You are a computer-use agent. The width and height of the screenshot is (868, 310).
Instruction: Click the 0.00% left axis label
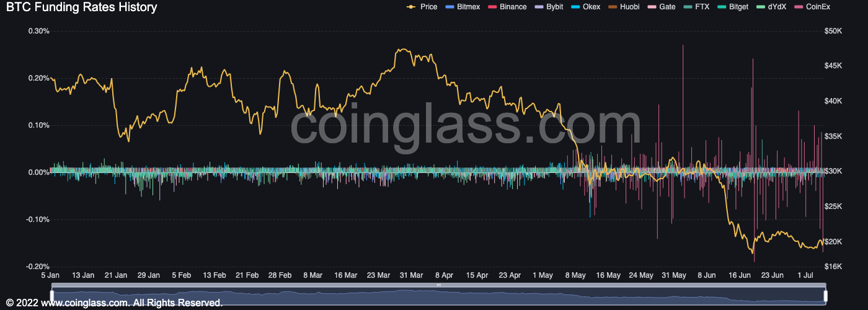click(x=39, y=172)
